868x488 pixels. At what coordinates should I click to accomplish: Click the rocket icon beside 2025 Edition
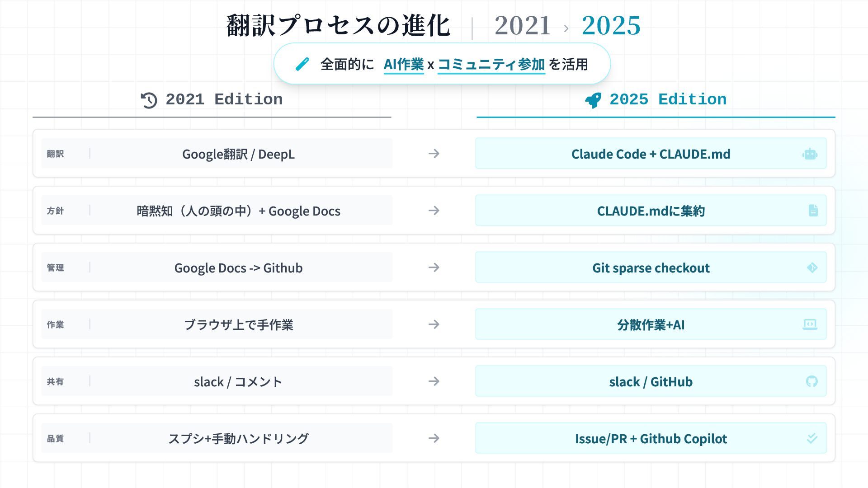tap(593, 100)
